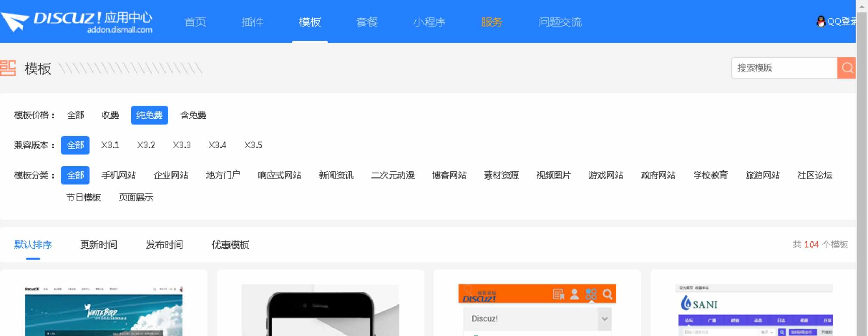
Task: Open the orange Discuz! mobile template thumbnail
Action: pos(537,310)
